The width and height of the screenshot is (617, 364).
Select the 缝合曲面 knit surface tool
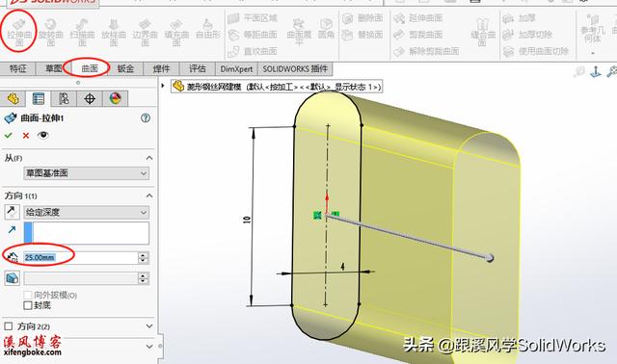pyautogui.click(x=483, y=32)
